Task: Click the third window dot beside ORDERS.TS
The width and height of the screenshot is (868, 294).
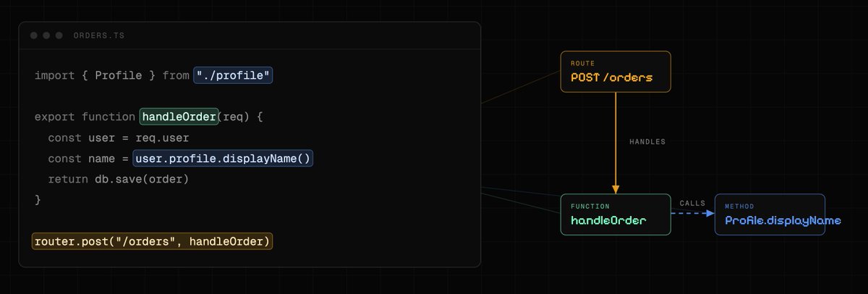Action: click(x=59, y=35)
